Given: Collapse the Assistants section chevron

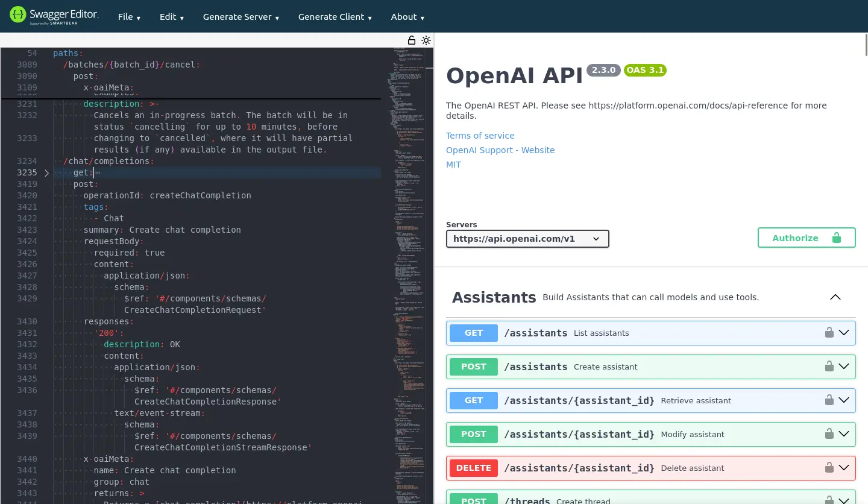Looking at the screenshot, I should click(835, 297).
